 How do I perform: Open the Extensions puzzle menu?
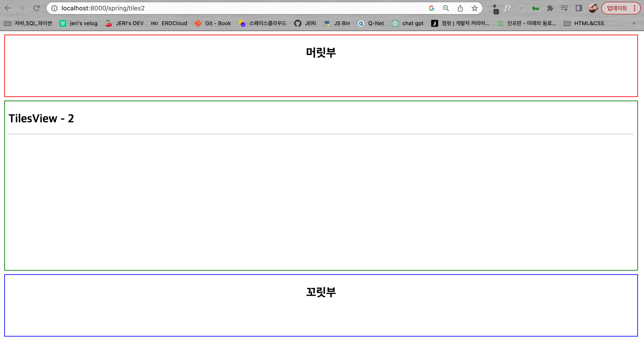tap(550, 8)
